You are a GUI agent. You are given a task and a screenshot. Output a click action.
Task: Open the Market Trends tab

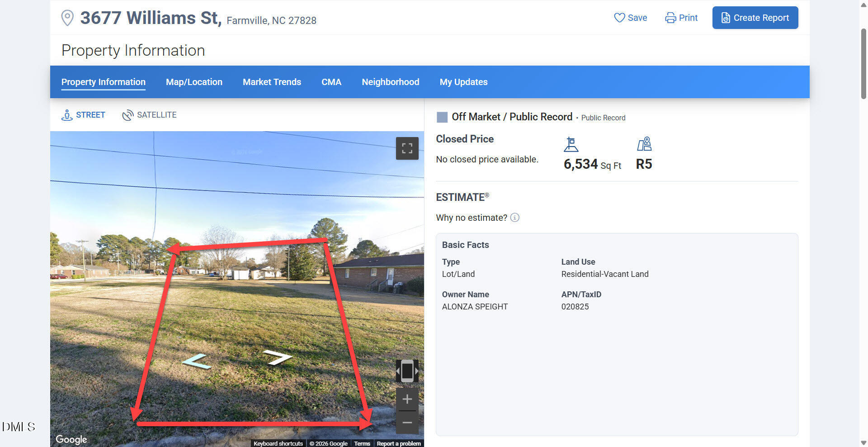coord(272,82)
